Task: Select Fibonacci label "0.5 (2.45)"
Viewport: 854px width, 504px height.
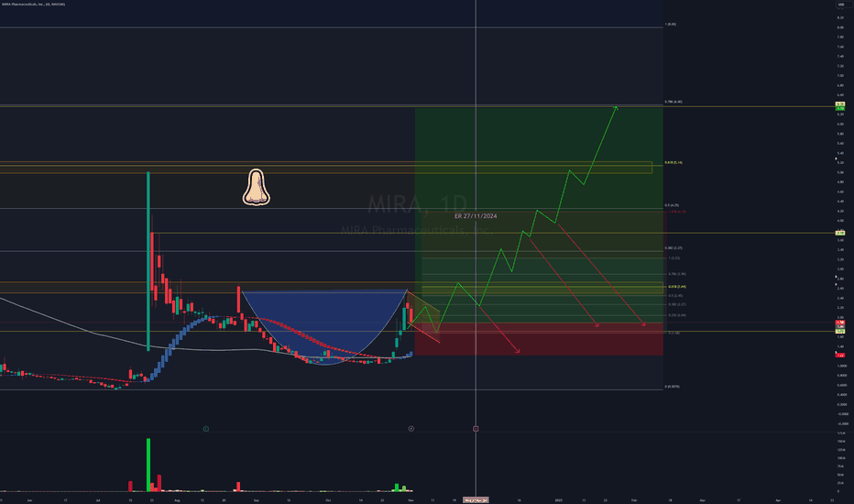Action: [675, 295]
